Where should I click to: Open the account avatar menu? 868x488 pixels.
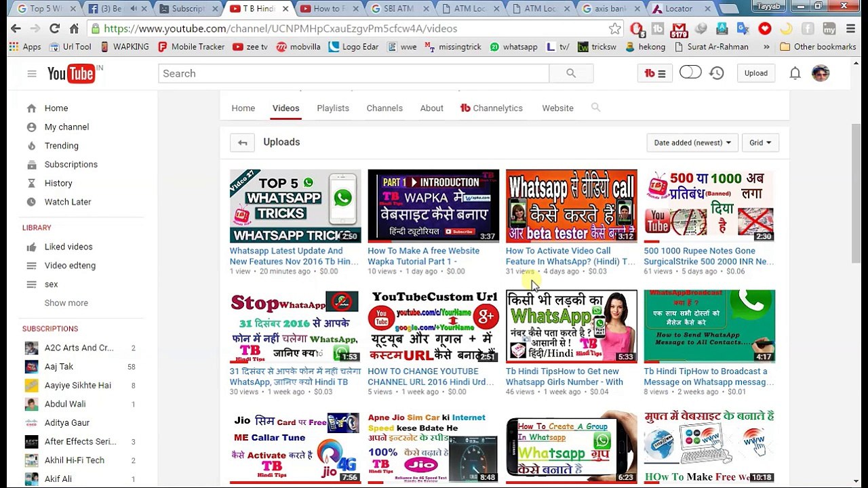point(821,73)
